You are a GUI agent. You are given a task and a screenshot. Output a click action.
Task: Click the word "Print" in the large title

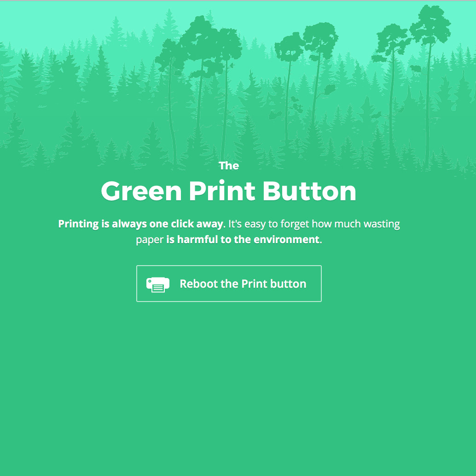(x=222, y=191)
